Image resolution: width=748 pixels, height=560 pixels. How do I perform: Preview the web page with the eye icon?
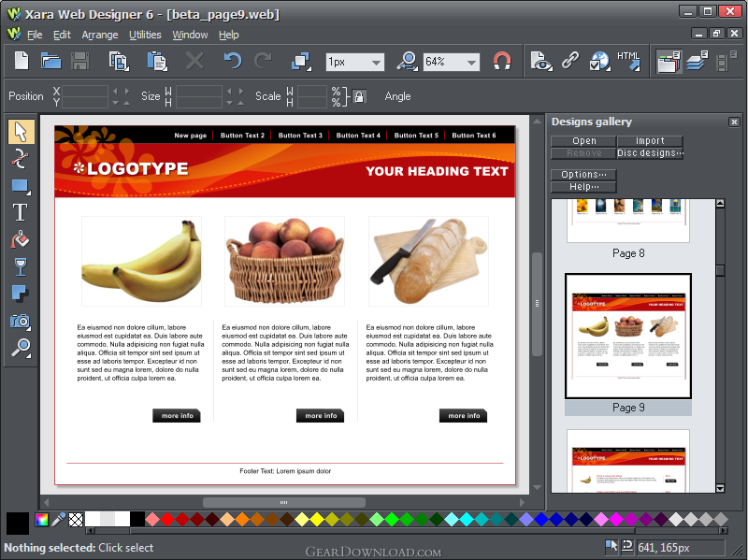pos(541,62)
